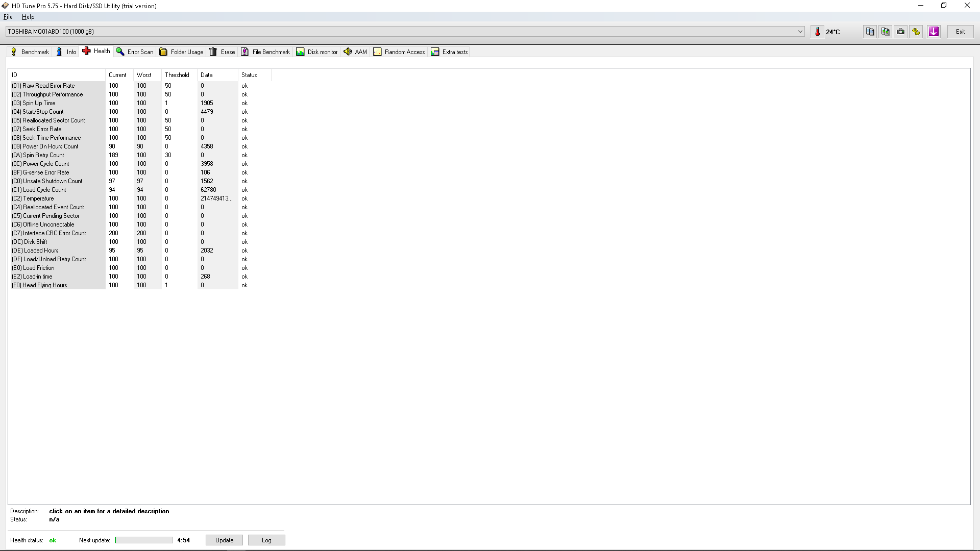Click the 4:54 next update countdown
The height and width of the screenshot is (551, 980).
pyautogui.click(x=184, y=540)
